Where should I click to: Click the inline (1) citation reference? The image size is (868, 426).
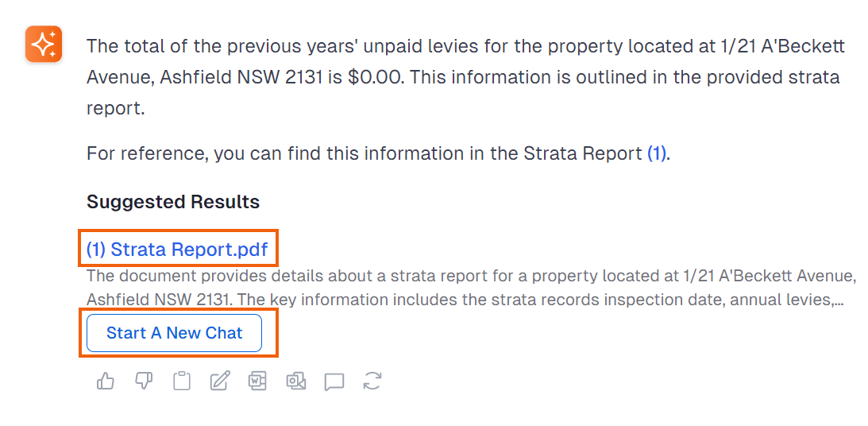point(657,153)
